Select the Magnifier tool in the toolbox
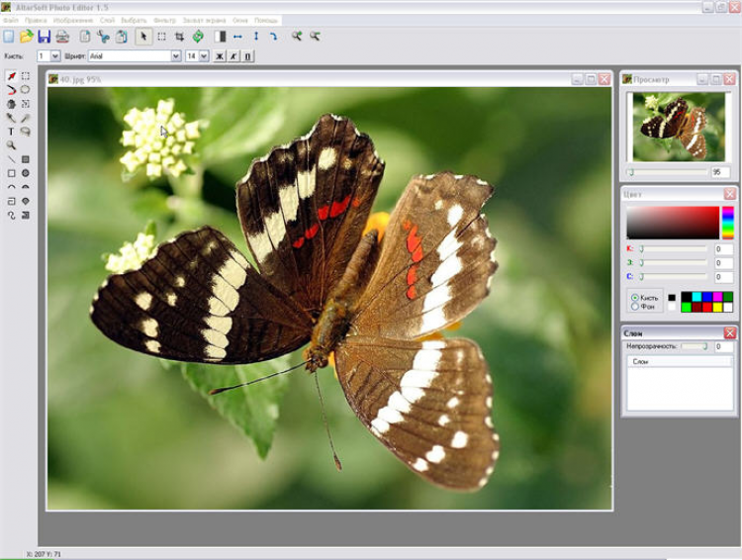742x560 pixels. (x=11, y=145)
